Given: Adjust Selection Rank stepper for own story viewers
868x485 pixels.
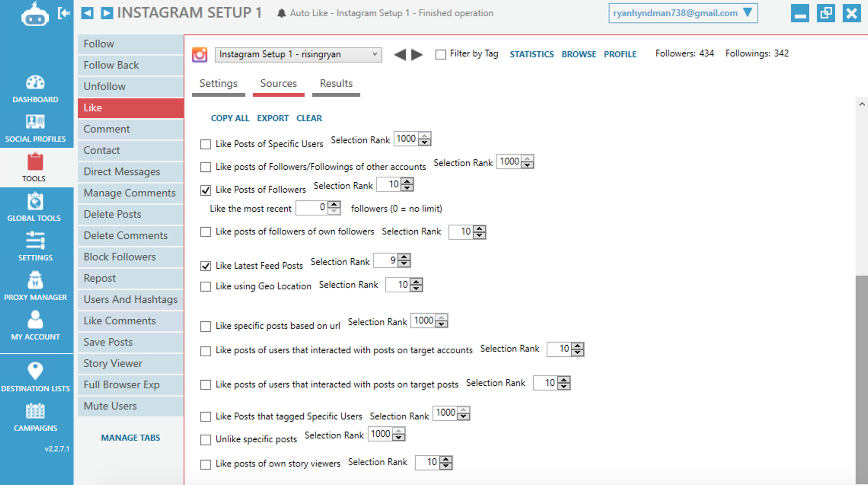Looking at the screenshot, I should [x=446, y=463].
